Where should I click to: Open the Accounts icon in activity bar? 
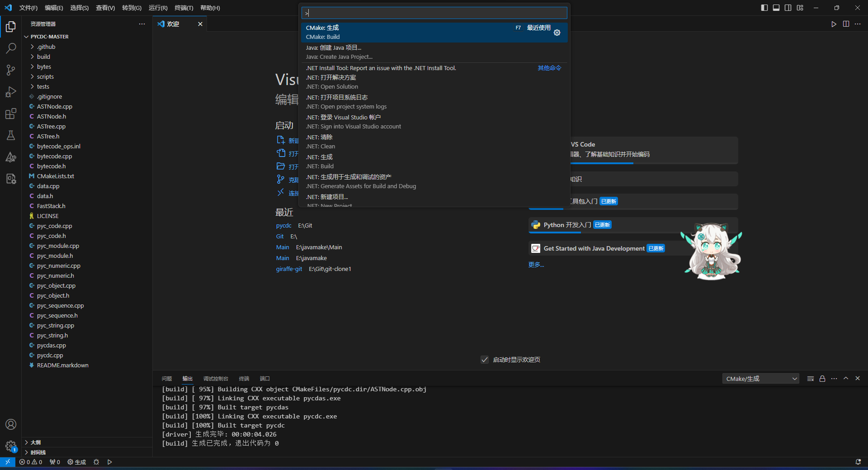pyautogui.click(x=11, y=424)
